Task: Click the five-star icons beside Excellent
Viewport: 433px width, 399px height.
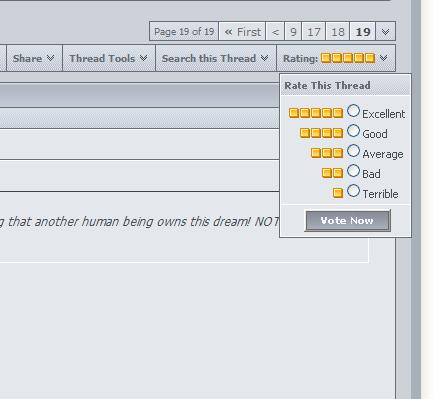Action: [316, 113]
